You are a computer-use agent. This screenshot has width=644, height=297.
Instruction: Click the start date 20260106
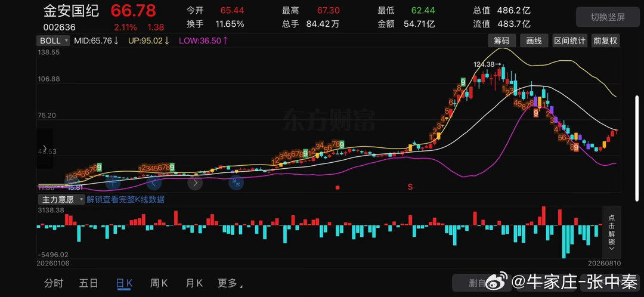(x=54, y=263)
